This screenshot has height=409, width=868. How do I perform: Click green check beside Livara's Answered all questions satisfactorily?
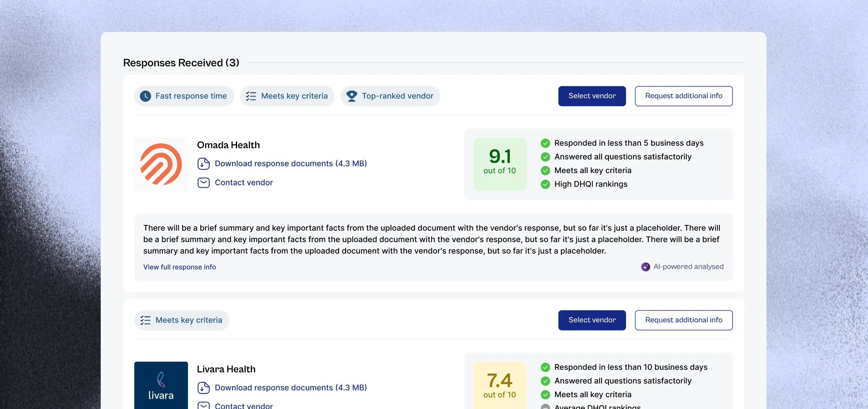click(x=545, y=381)
